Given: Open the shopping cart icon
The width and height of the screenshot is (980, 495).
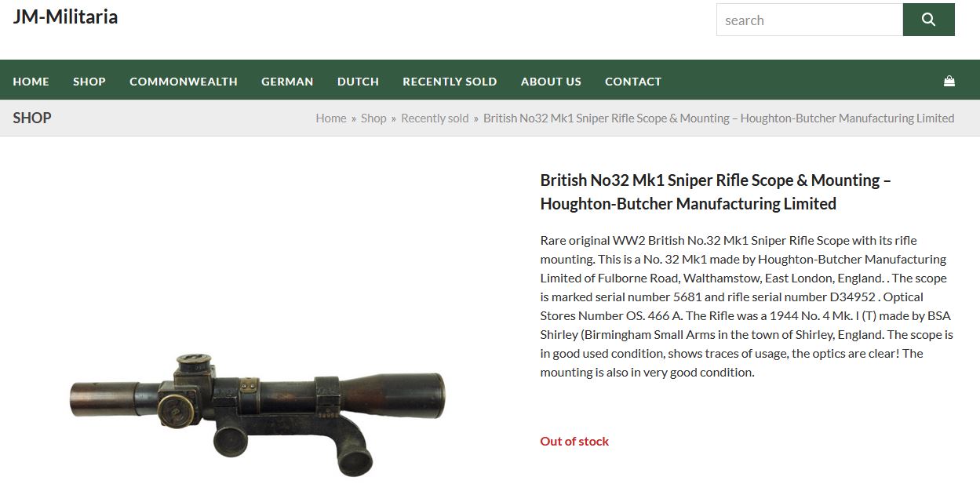Looking at the screenshot, I should 949,81.
